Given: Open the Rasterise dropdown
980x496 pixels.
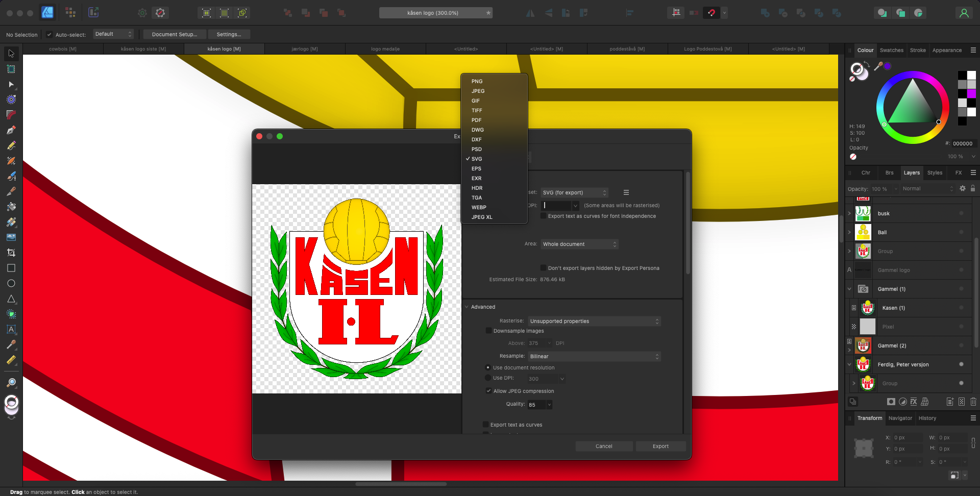Looking at the screenshot, I should pyautogui.click(x=594, y=321).
